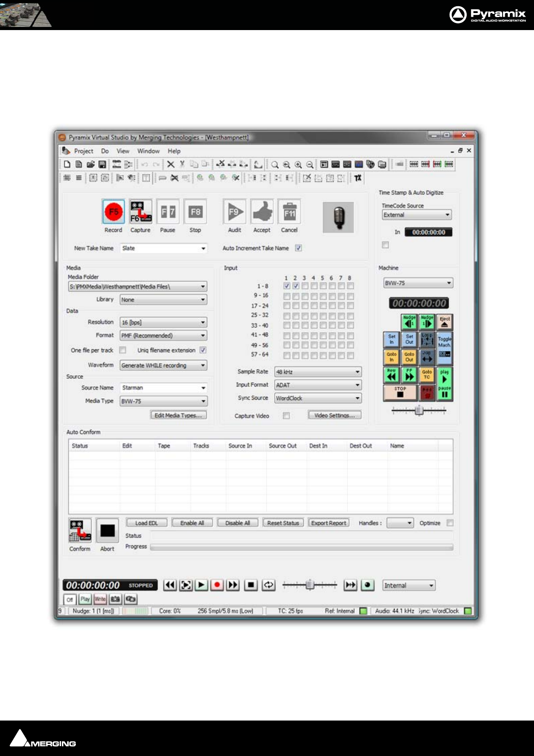Toggle Uniq filename extension checkbox
Viewport: 534px width, 756px height.
[x=203, y=350]
